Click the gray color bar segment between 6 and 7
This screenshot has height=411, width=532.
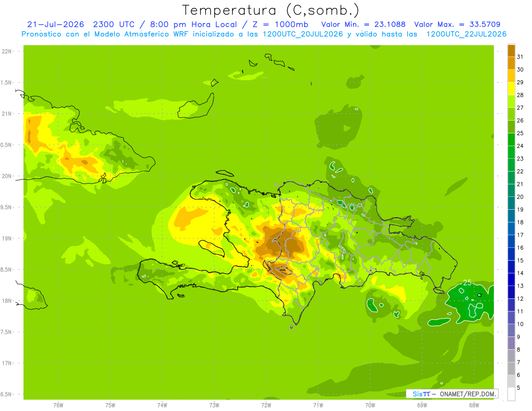pyautogui.click(x=511, y=368)
